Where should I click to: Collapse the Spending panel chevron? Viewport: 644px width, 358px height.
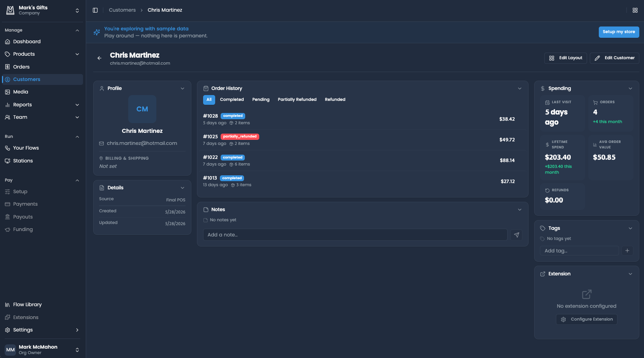point(630,88)
